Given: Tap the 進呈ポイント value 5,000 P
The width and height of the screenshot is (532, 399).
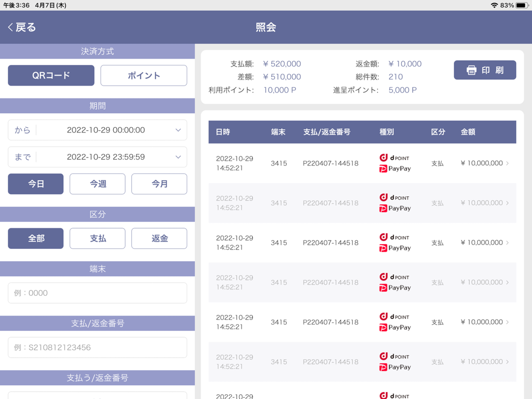Looking at the screenshot, I should [403, 90].
